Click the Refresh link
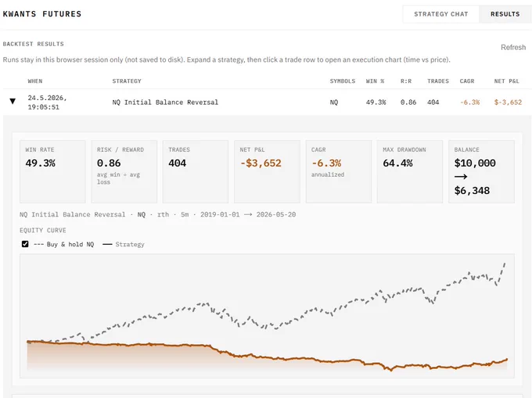 point(513,48)
